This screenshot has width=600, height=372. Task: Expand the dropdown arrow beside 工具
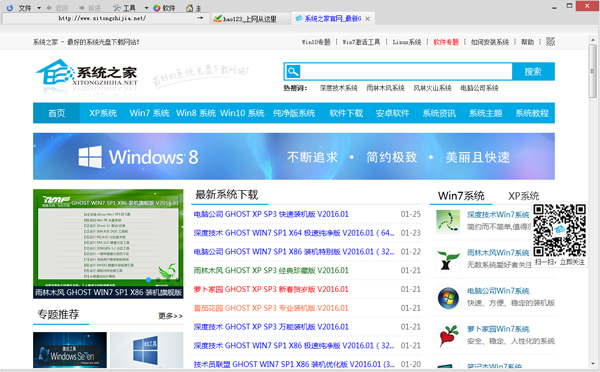pos(146,8)
